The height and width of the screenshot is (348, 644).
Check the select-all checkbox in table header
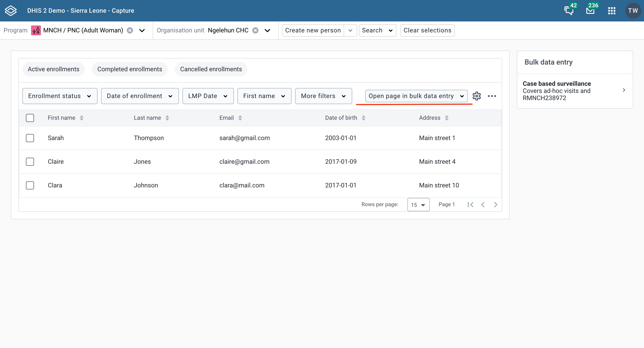[30, 117]
